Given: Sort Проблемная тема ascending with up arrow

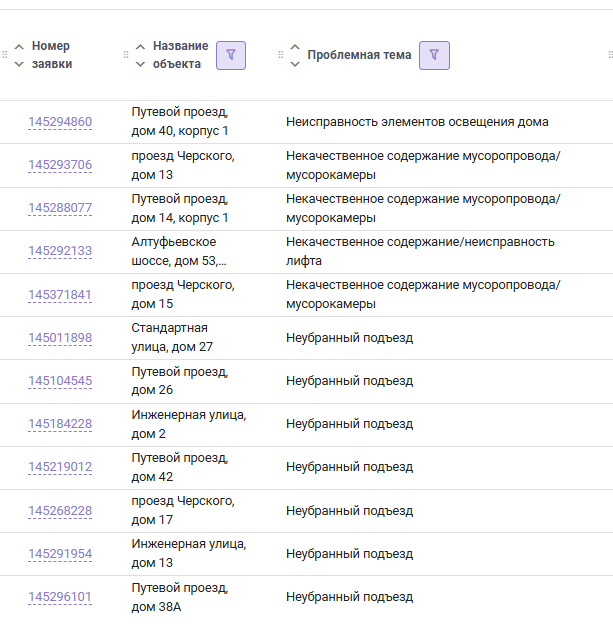Looking at the screenshot, I should coord(295,47).
